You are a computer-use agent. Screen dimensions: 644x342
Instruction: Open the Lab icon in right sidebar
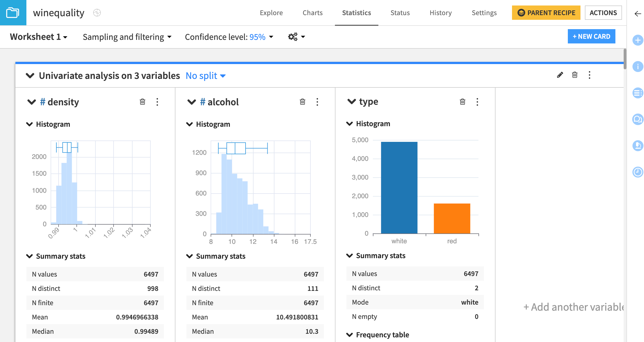click(638, 146)
